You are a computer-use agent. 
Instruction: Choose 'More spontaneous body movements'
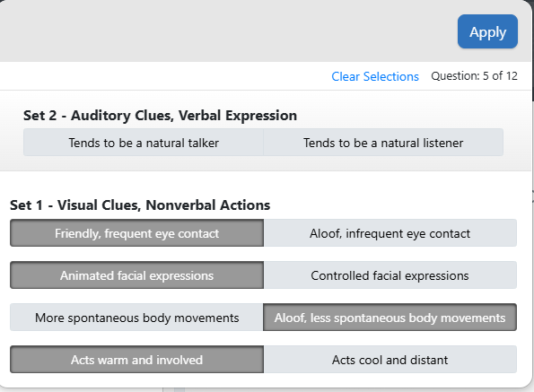[x=136, y=318]
